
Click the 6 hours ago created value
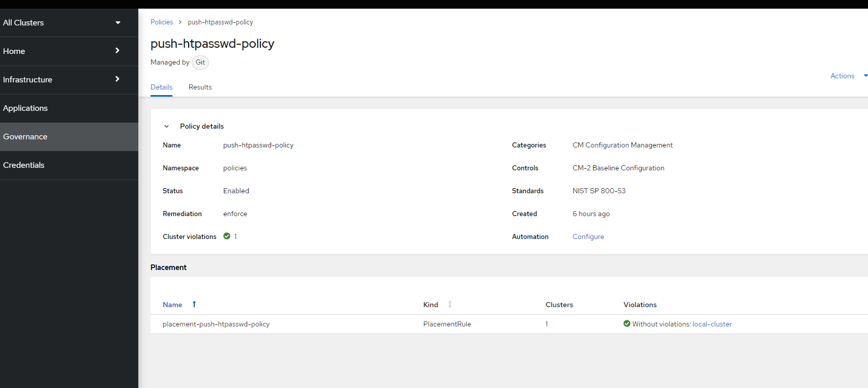(591, 214)
